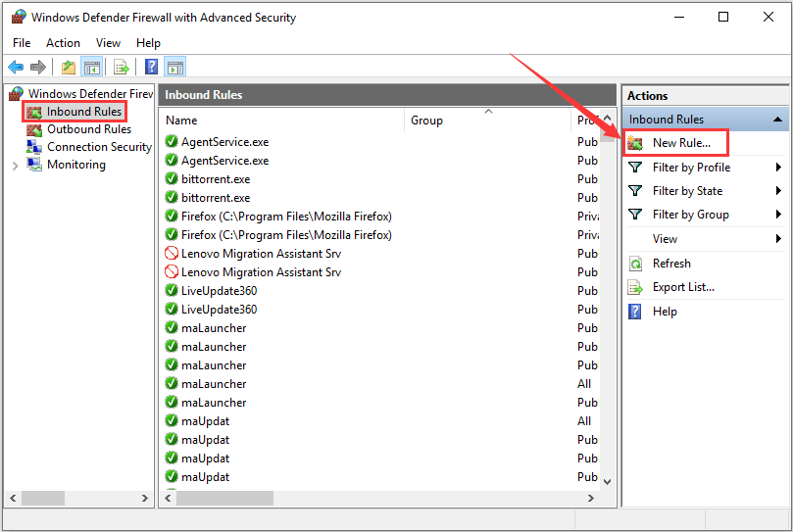Select the first AgentService.exe rule
The width and height of the screenshot is (793, 532).
[224, 142]
